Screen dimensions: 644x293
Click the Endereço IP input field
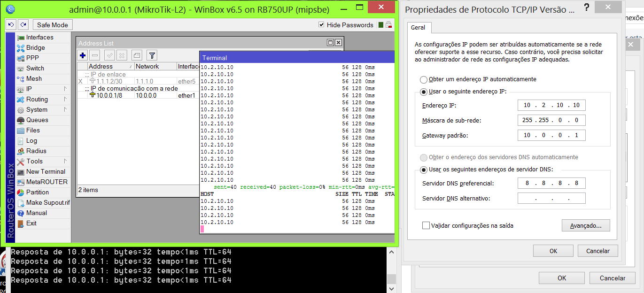[551, 105]
